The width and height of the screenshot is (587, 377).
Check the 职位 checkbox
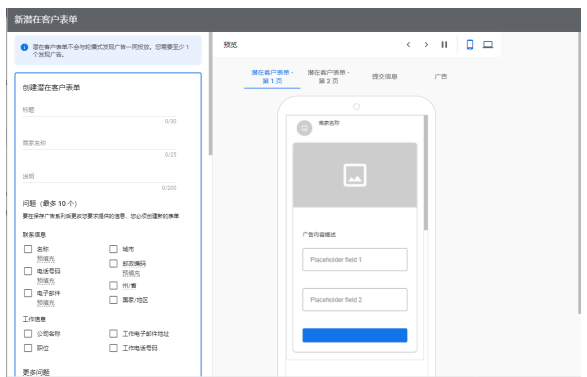28,348
